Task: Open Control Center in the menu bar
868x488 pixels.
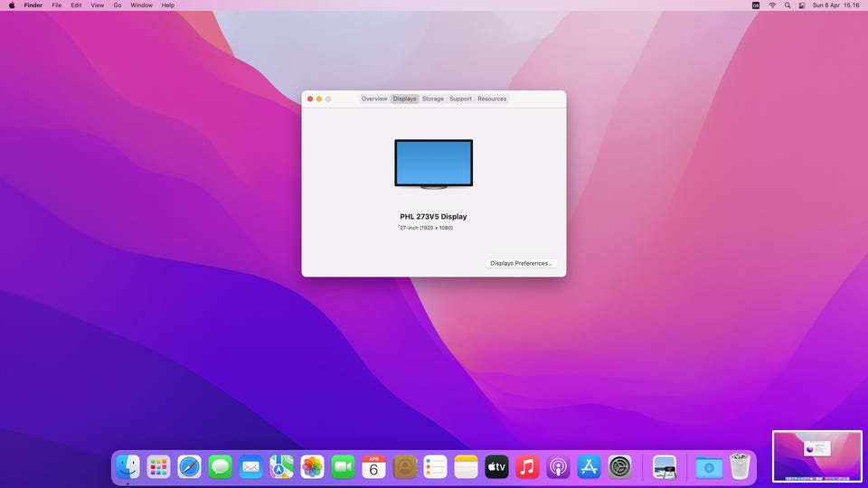Action: [802, 5]
